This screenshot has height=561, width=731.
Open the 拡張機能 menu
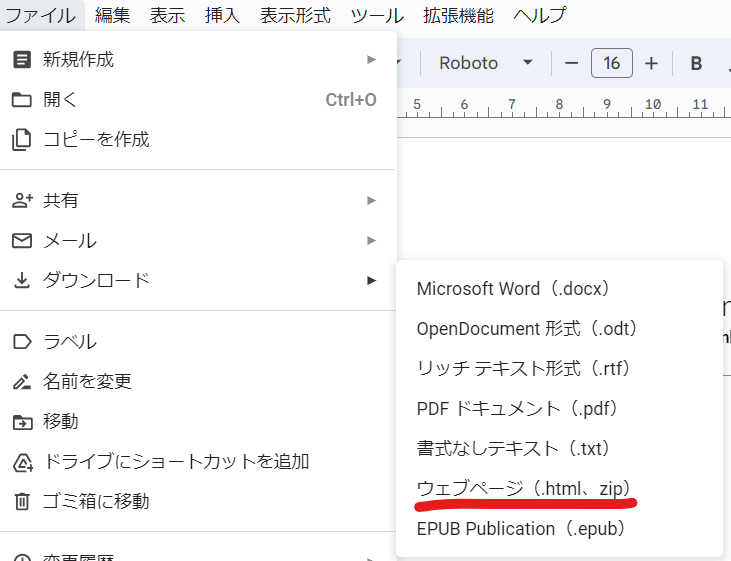pos(458,15)
